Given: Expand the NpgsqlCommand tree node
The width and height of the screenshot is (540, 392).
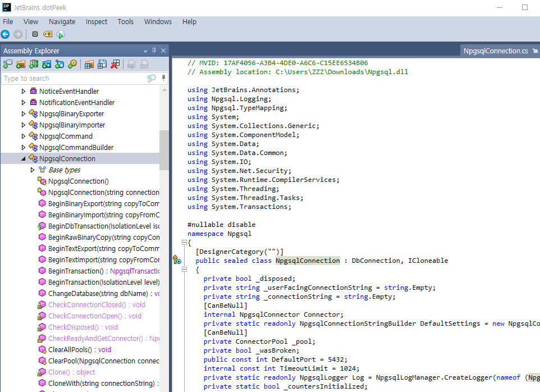Looking at the screenshot, I should 24,136.
